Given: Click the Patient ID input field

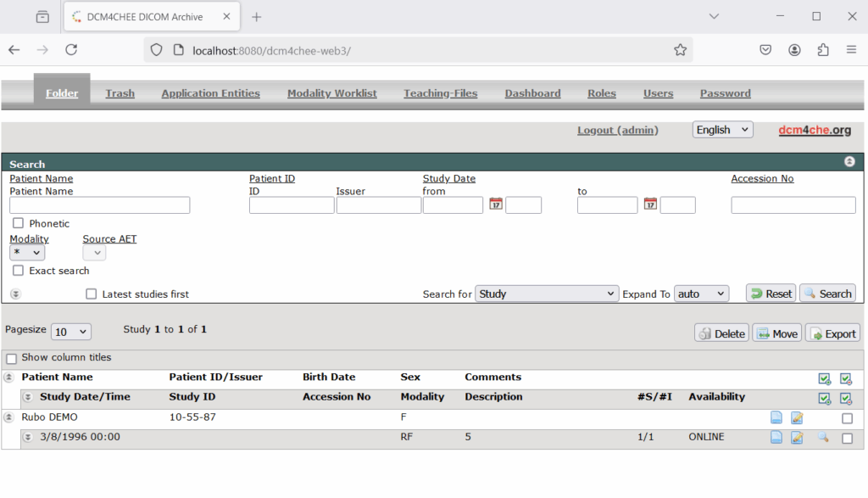Looking at the screenshot, I should [x=292, y=205].
